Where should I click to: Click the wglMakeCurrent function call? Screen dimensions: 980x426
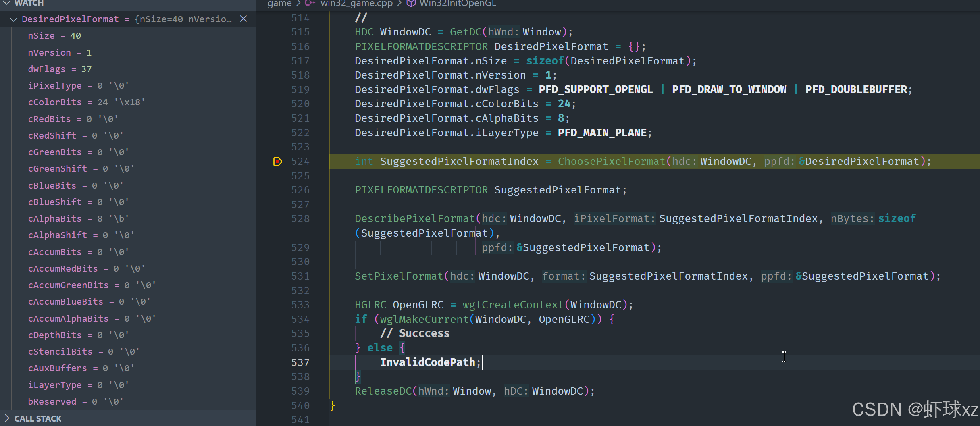[x=424, y=320]
